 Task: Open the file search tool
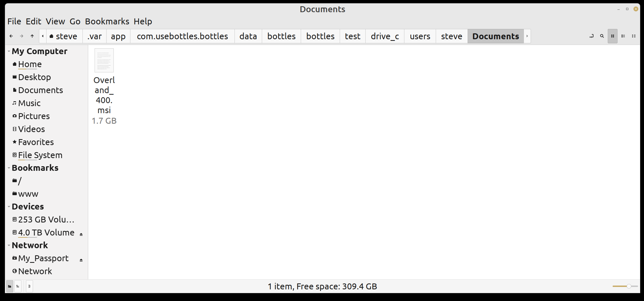(602, 36)
